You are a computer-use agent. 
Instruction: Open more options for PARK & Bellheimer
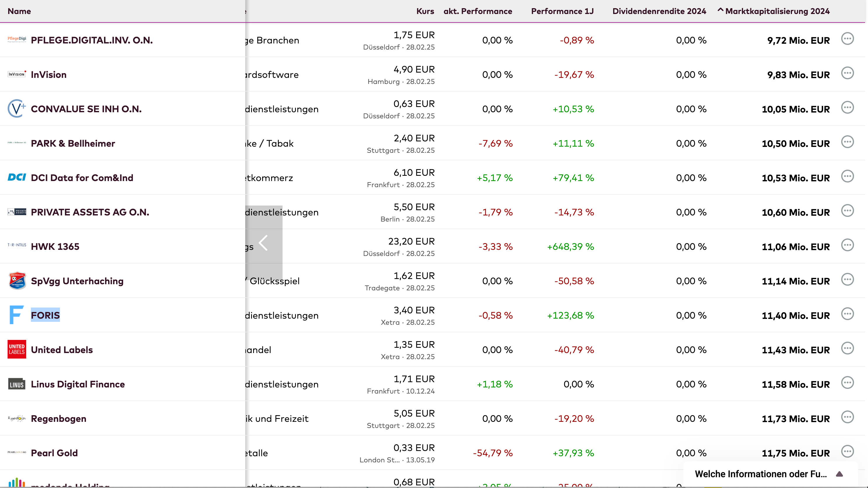coord(847,142)
